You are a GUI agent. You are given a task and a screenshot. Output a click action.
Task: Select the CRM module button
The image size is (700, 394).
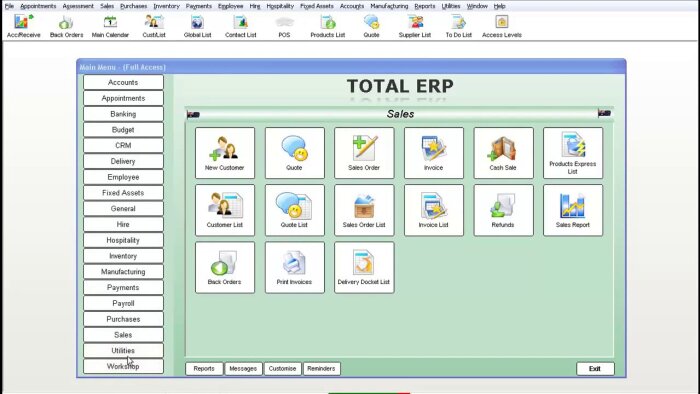click(123, 145)
